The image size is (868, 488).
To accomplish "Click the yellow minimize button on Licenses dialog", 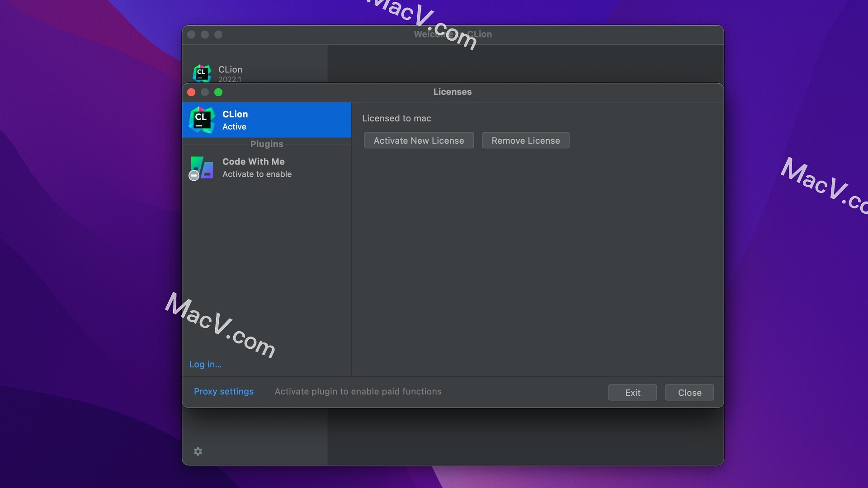I will click(x=205, y=92).
